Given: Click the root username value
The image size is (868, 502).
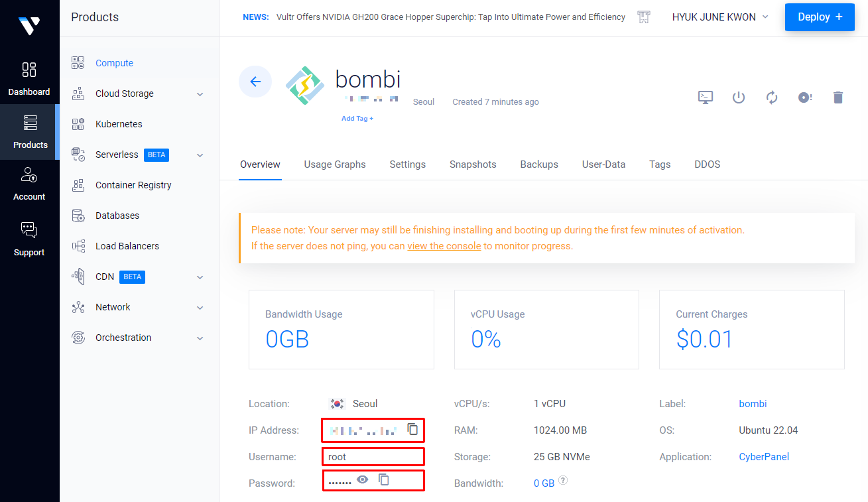Looking at the screenshot, I should 338,457.
